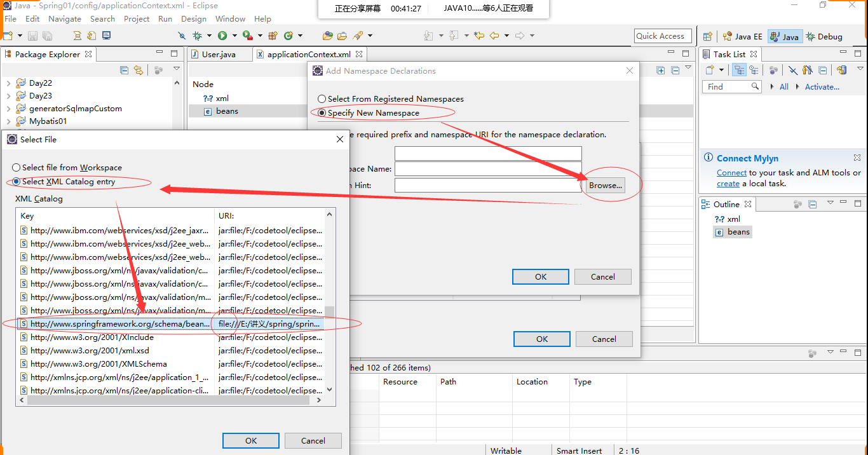Select the springframework.org/schema/beans catalog entry
Image resolution: width=868 pixels, height=455 pixels.
coord(170,324)
